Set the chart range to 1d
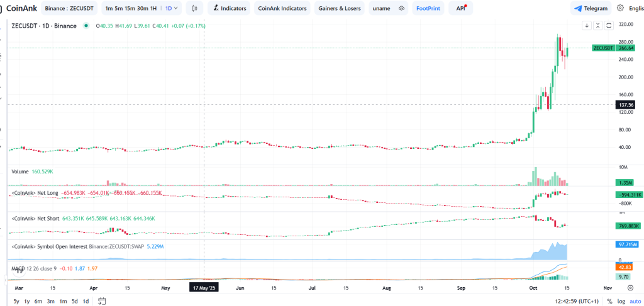 click(86, 301)
